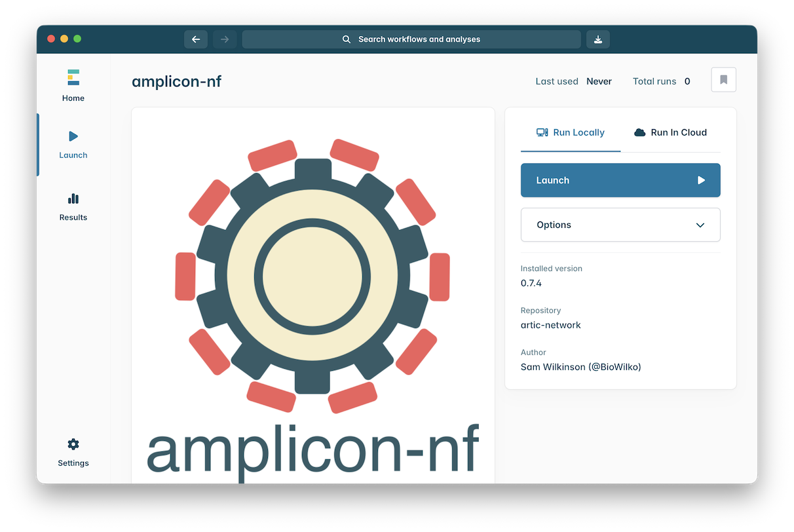The width and height of the screenshot is (794, 532).
Task: Click the back arrow navigation button
Action: pyautogui.click(x=195, y=39)
